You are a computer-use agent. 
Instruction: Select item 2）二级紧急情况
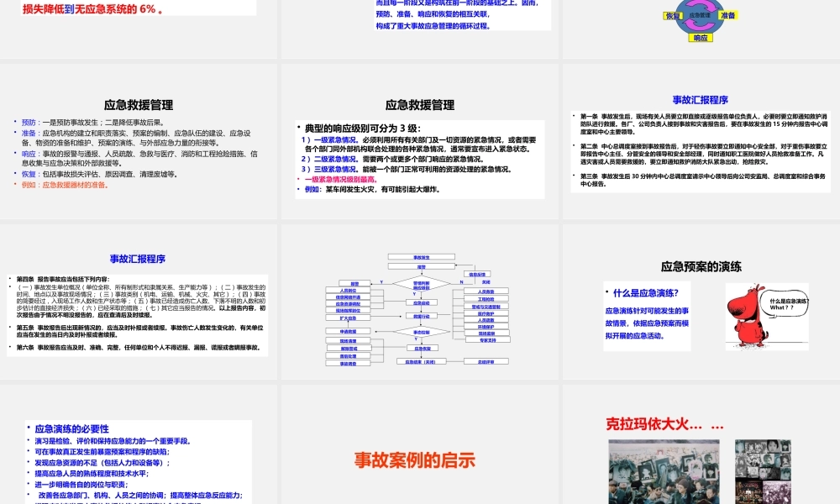392,159
